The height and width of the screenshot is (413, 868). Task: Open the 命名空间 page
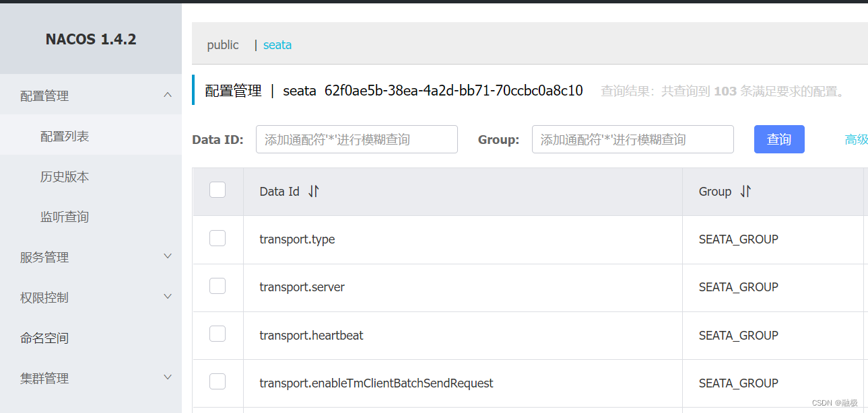point(44,337)
